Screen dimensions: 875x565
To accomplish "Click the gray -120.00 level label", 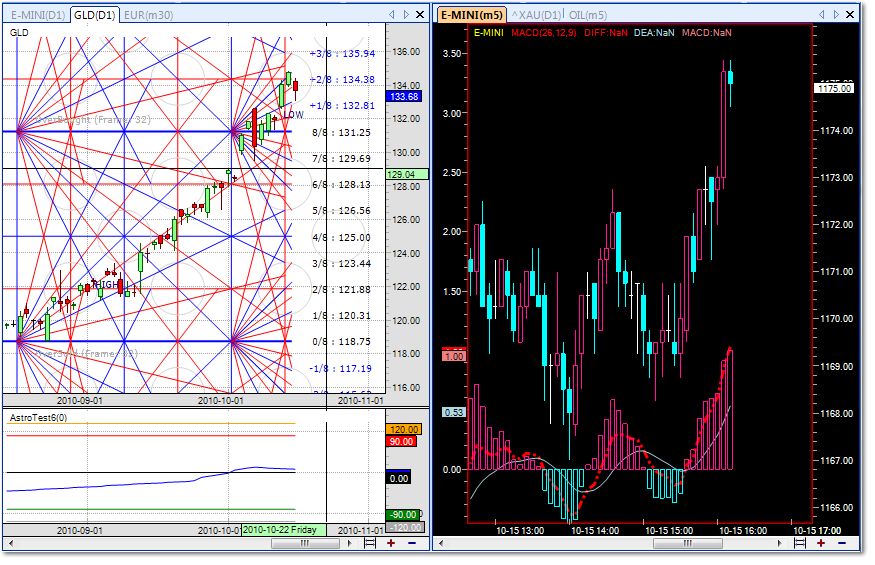I will [406, 528].
